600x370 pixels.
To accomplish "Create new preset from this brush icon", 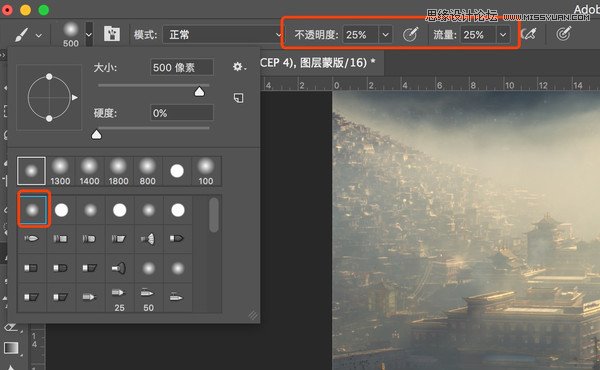I will (238, 98).
